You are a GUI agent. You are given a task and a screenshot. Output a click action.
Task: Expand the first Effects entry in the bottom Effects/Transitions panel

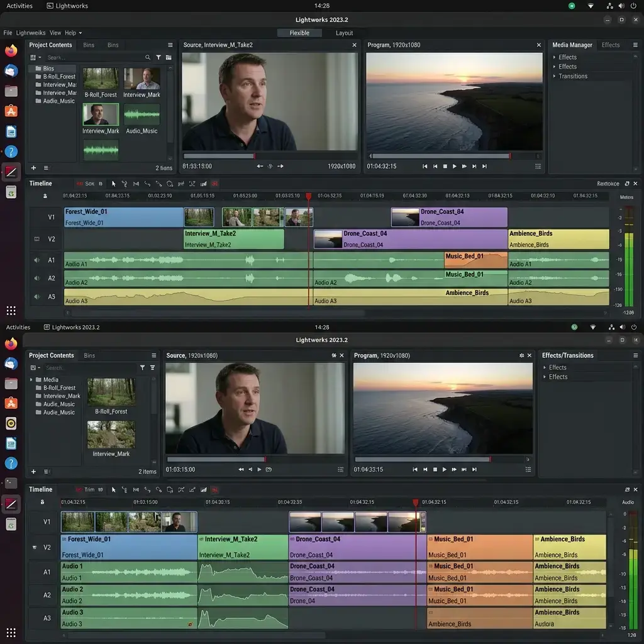pos(545,367)
